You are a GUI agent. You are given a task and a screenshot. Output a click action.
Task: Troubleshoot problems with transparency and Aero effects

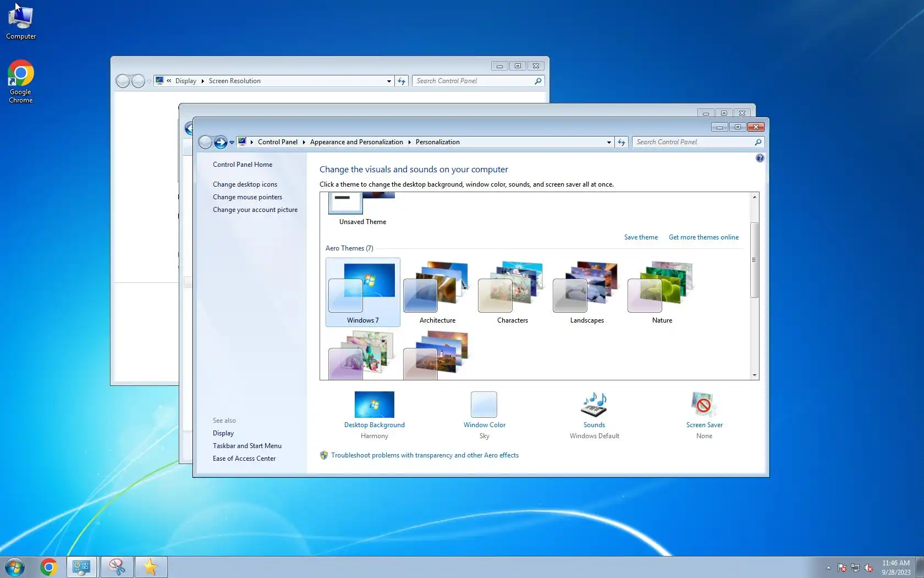(425, 455)
